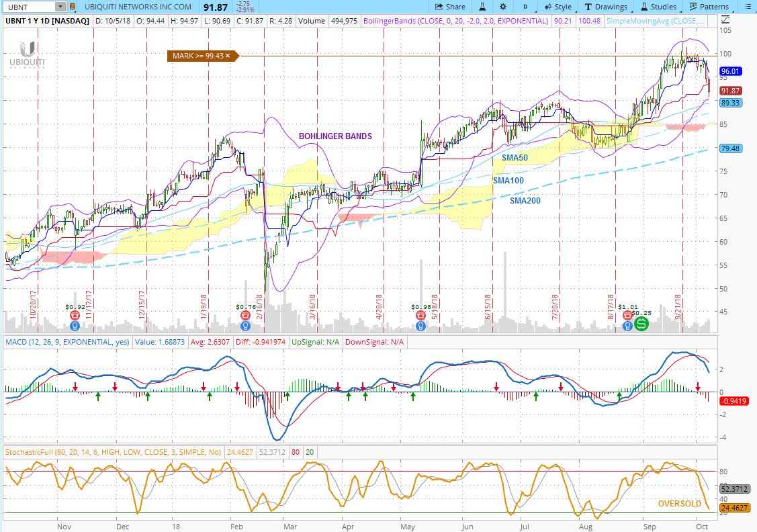Click the 12/15/17 expiration date marker
Image resolution: width=757 pixels, height=532 pixels.
coord(142,304)
